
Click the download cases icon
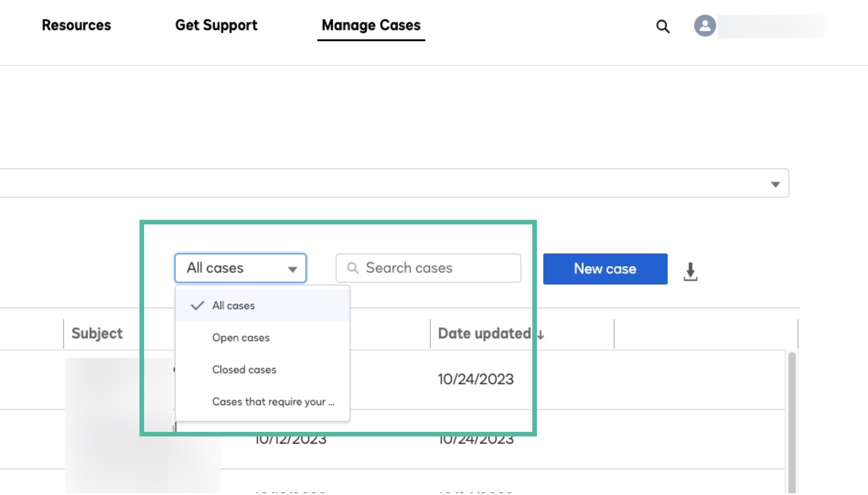click(x=690, y=271)
